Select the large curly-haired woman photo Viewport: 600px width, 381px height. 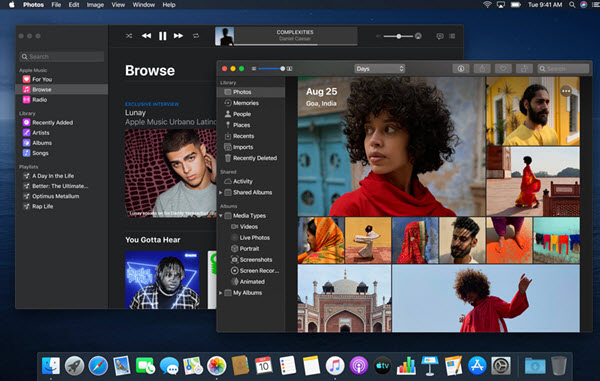pos(391,147)
